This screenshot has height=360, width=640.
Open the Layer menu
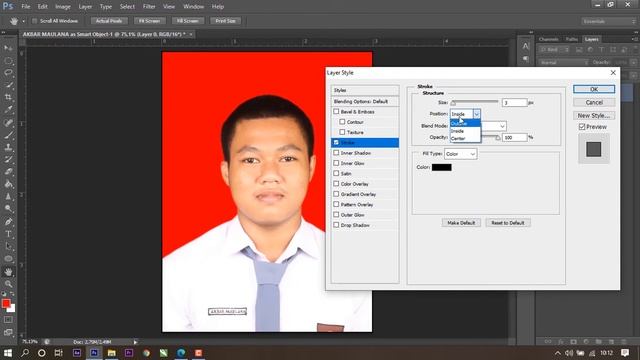(x=85, y=7)
